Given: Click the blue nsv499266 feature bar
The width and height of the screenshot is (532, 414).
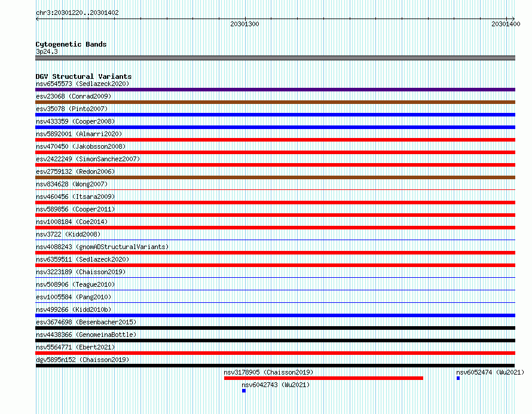Looking at the screenshot, I should click(275, 315).
